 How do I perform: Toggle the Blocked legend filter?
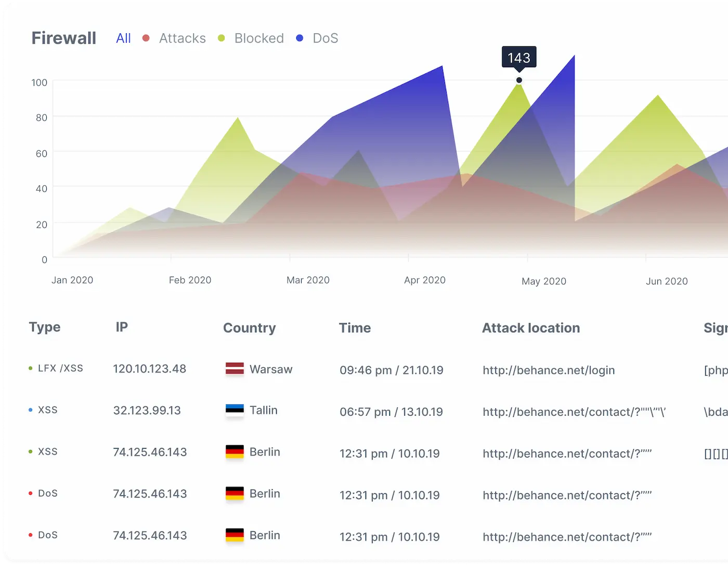(x=258, y=38)
